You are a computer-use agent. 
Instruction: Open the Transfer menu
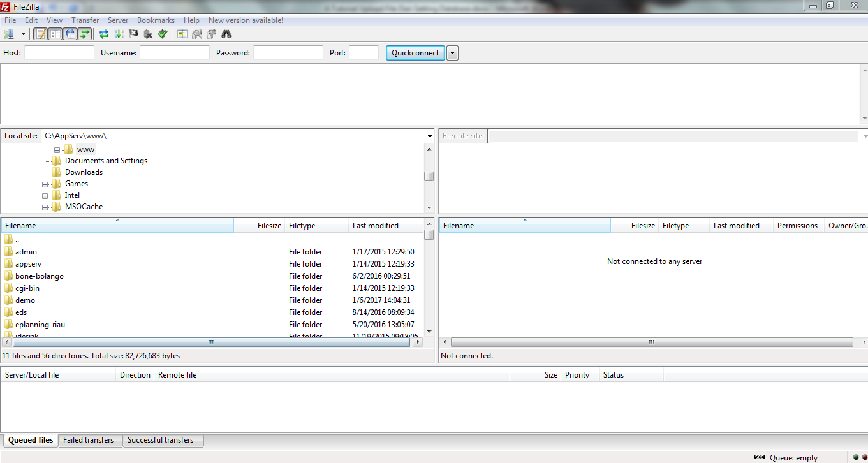(85, 20)
